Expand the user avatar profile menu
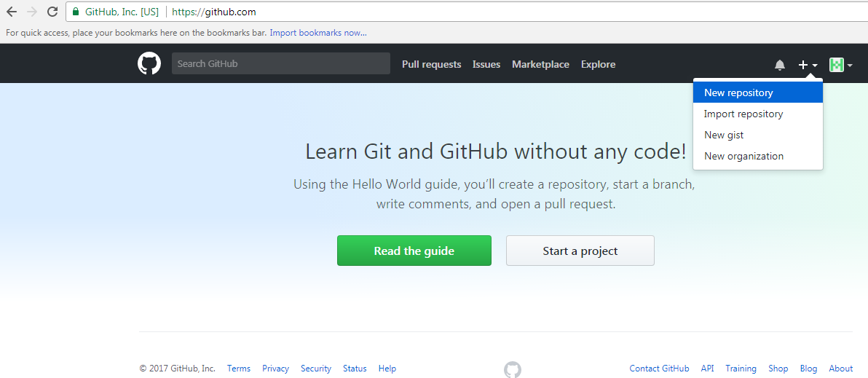Image resolution: width=868 pixels, height=378 pixels. tap(840, 65)
